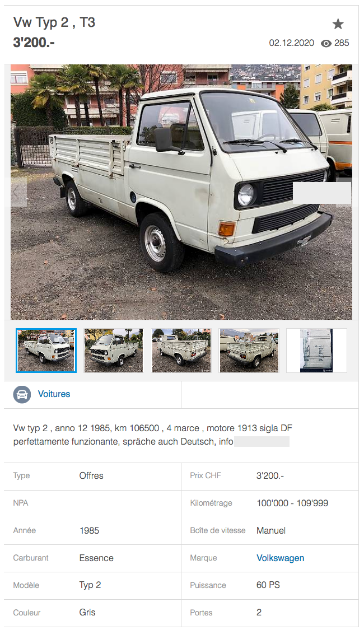Click the 285 view count
The height and width of the screenshot is (630, 364).
(342, 43)
